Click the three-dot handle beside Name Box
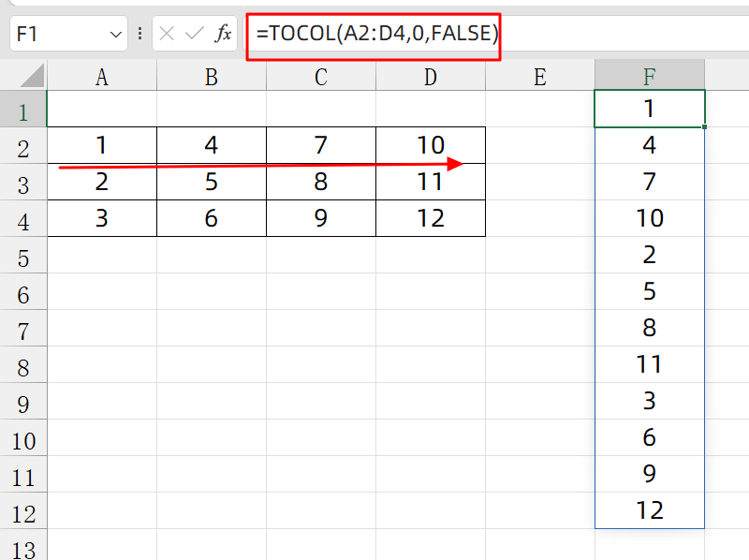This screenshot has height=560, width=749. 140,35
